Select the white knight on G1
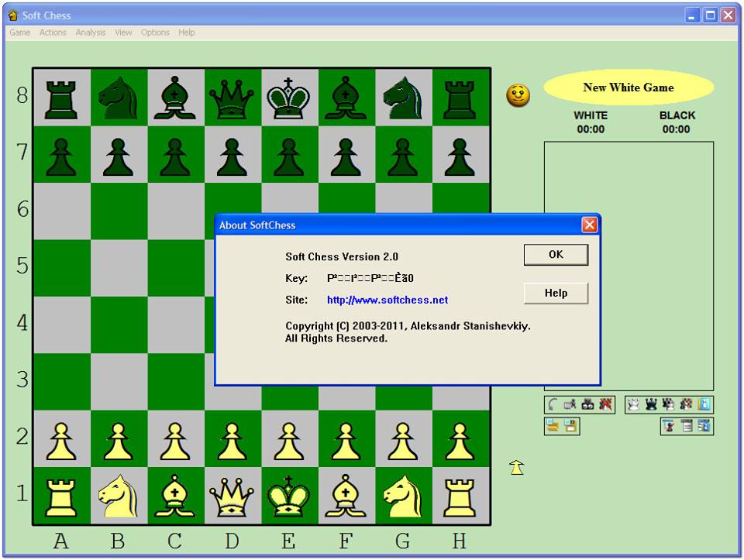Screen dimensions: 744x560 pos(402,496)
